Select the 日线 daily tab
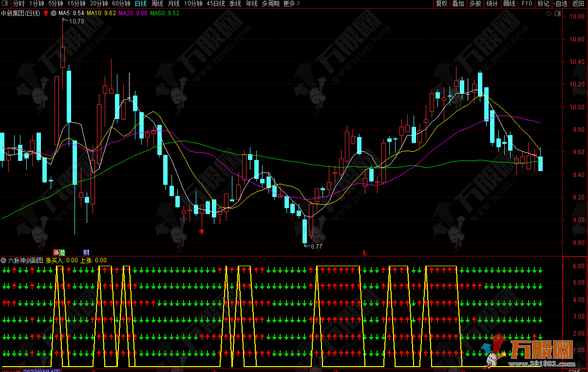 (140, 3)
